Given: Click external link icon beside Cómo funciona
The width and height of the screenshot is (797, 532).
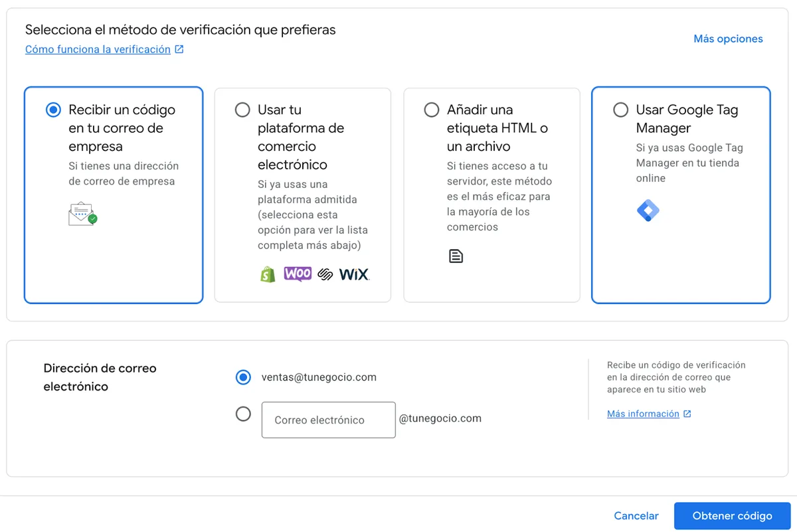Looking at the screenshot, I should point(179,49).
